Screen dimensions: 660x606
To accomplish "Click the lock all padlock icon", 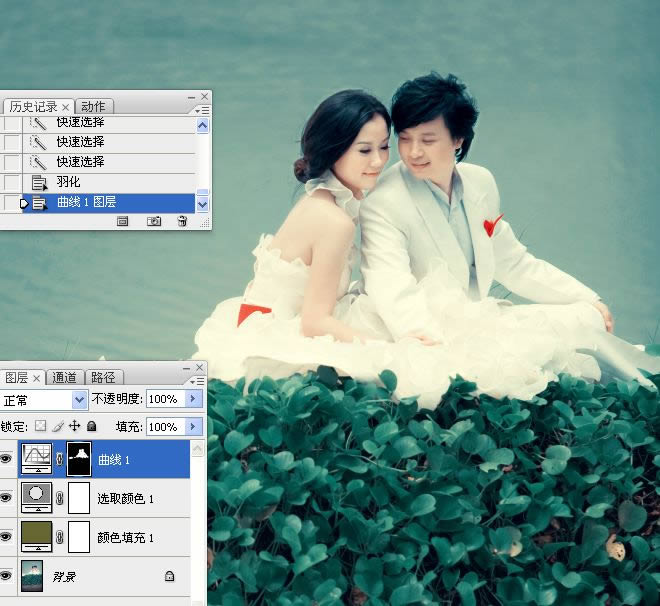I will tap(91, 426).
